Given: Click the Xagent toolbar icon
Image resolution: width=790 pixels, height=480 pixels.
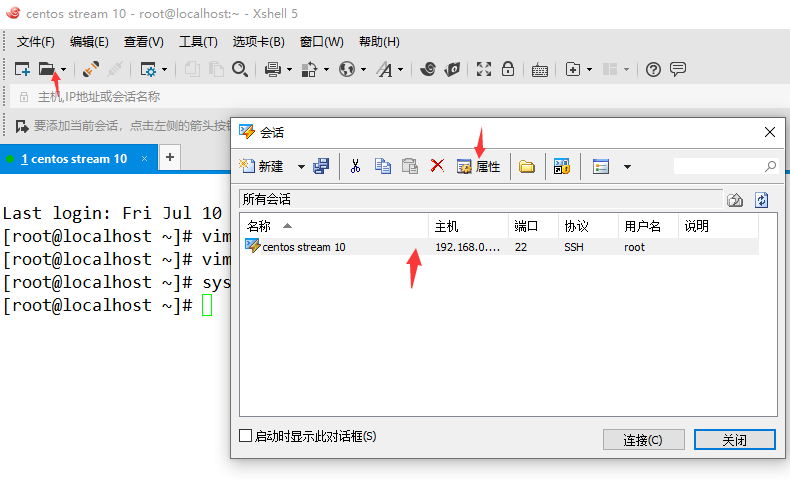Looking at the screenshot, I should (x=452, y=69).
